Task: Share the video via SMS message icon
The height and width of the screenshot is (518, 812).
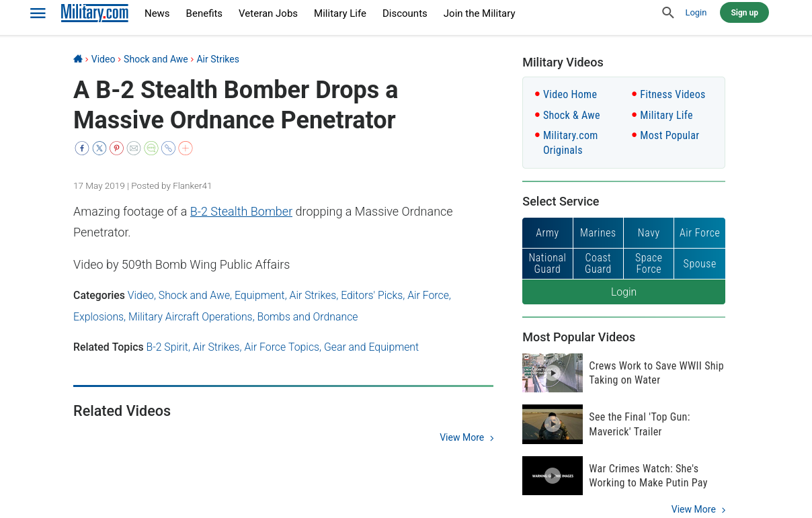Action: pos(151,148)
